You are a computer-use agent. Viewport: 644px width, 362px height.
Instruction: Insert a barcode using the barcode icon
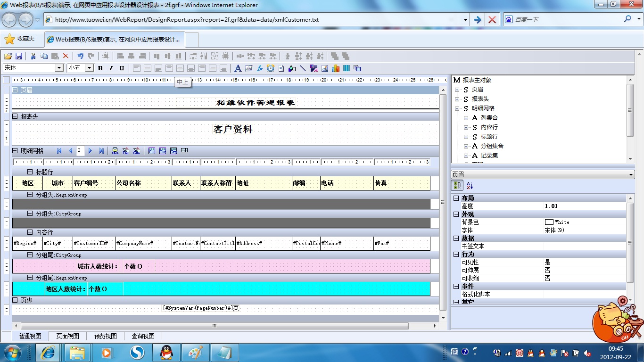[347, 68]
